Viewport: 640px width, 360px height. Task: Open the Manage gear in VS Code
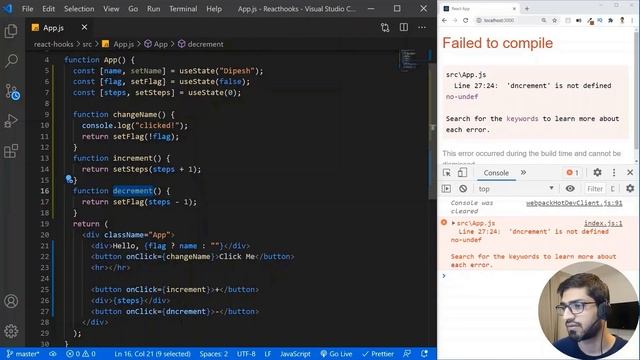(x=11, y=331)
